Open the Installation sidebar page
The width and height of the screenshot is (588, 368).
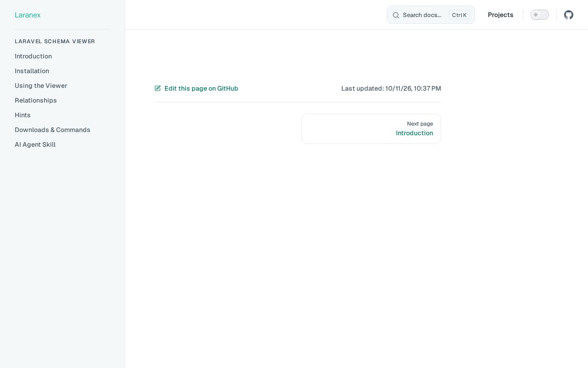pyautogui.click(x=32, y=71)
